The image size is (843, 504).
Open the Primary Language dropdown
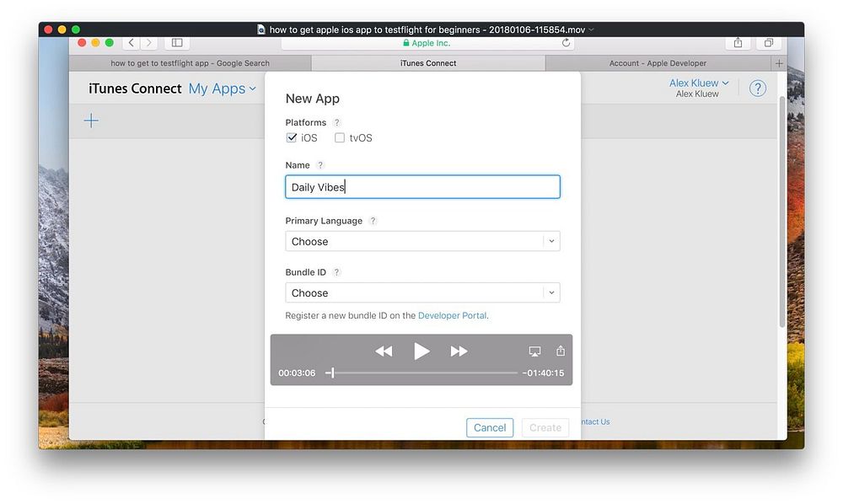(x=422, y=241)
